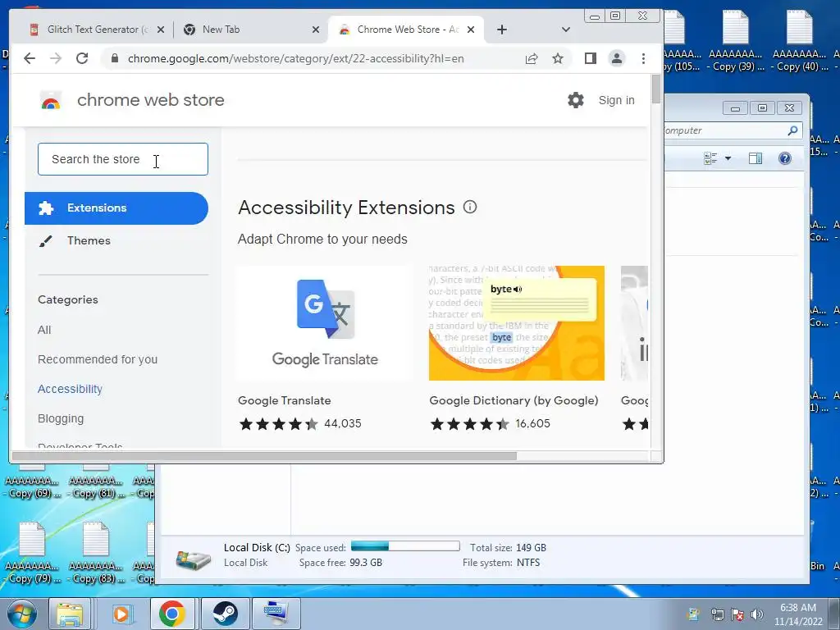The image size is (840, 630).
Task: Close the New Tab tab
Action: coord(316,30)
